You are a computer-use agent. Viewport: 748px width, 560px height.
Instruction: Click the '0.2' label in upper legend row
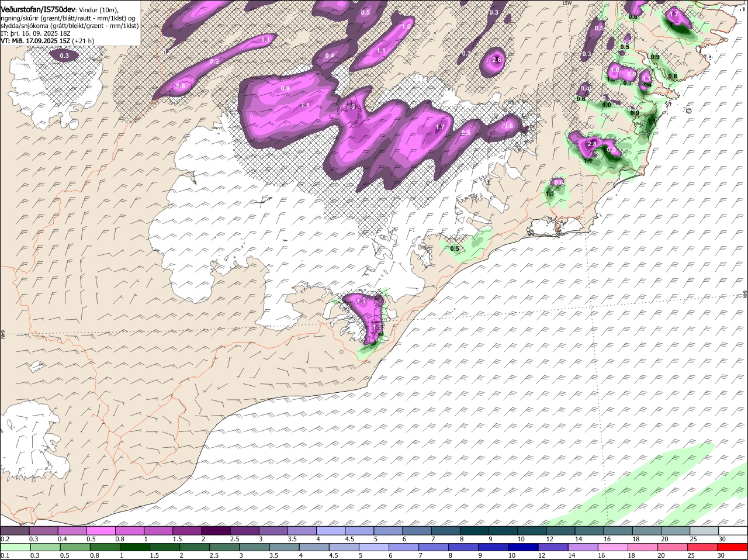pyautogui.click(x=5, y=539)
